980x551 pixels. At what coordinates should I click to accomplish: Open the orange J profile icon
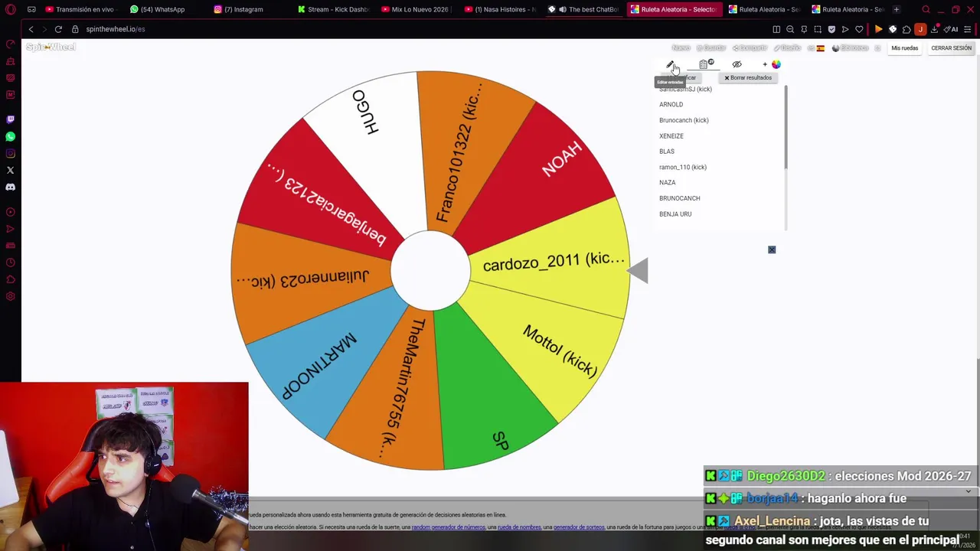[x=920, y=29]
